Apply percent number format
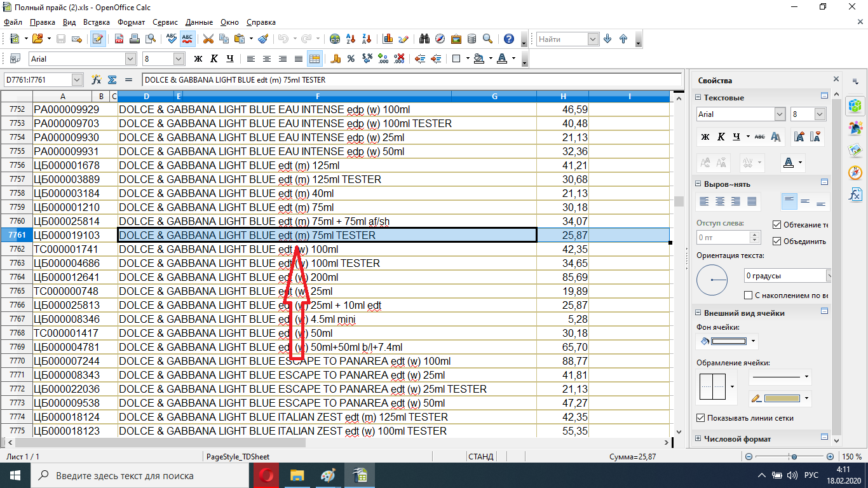Screen dimensions: 868x488 coord(351,58)
